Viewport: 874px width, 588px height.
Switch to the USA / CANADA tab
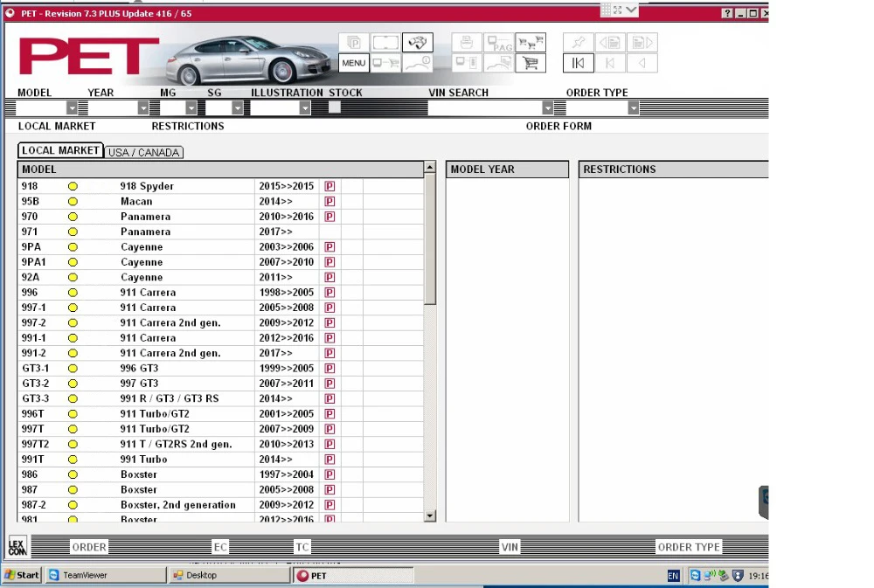click(x=144, y=152)
